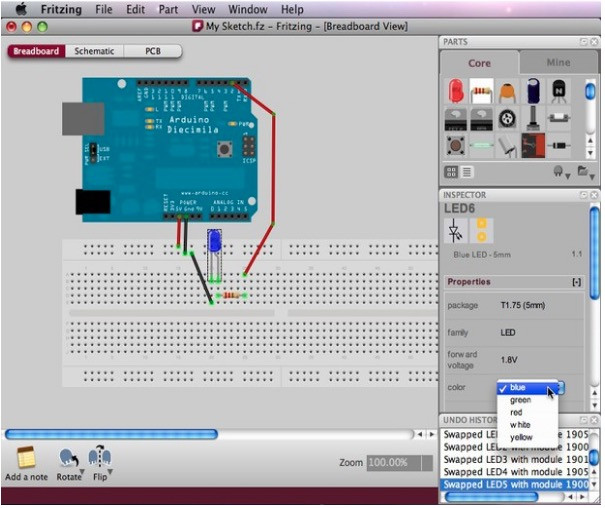Click the Inspector vertical scrollbar thumb
Image resolution: width=605 pixels, height=508 pixels.
(595, 253)
